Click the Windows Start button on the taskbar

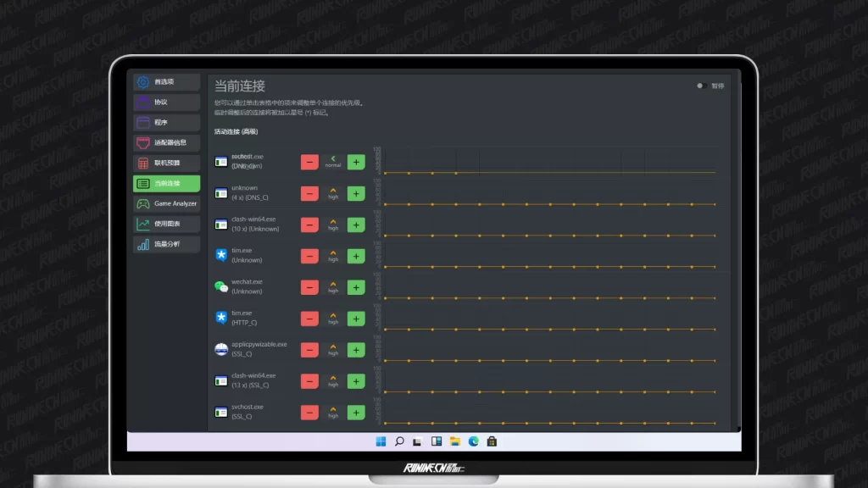coord(381,441)
